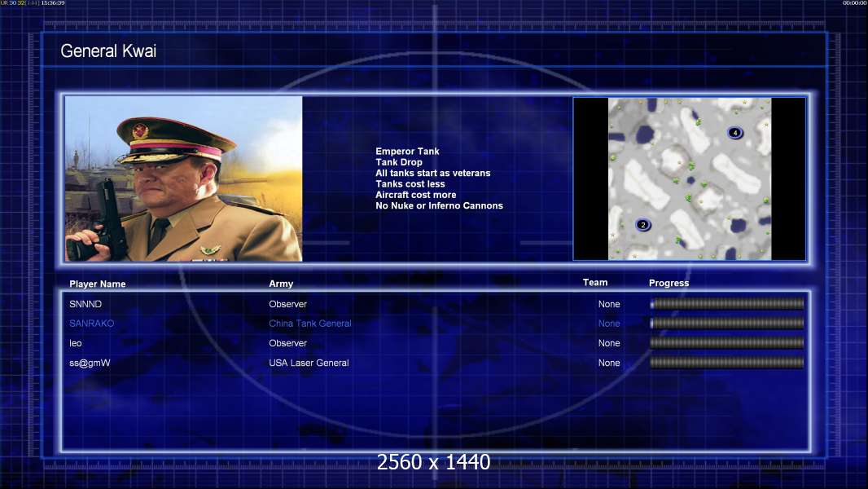Click 'No Nuke or Inferno Cannons' line
Screen dimensions: 868x489
pos(439,205)
